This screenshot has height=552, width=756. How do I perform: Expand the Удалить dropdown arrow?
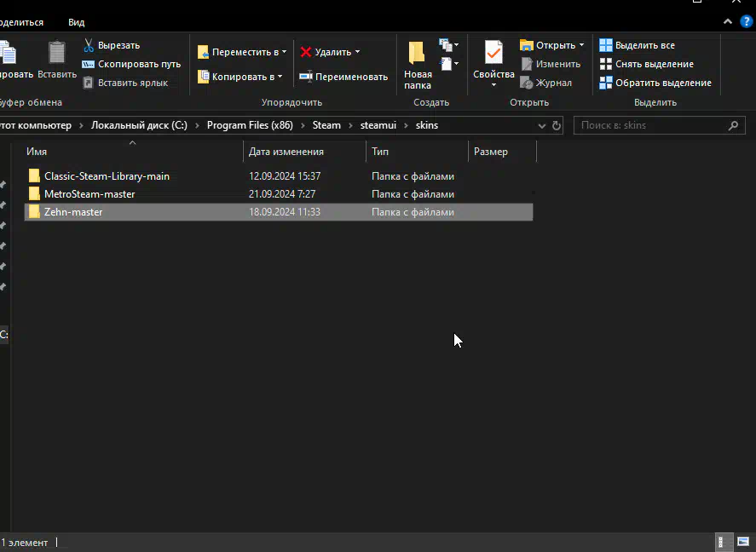tap(357, 52)
